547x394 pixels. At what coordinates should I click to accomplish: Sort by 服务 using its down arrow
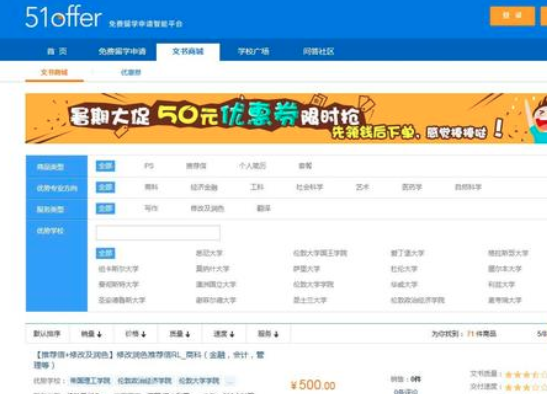(276, 334)
